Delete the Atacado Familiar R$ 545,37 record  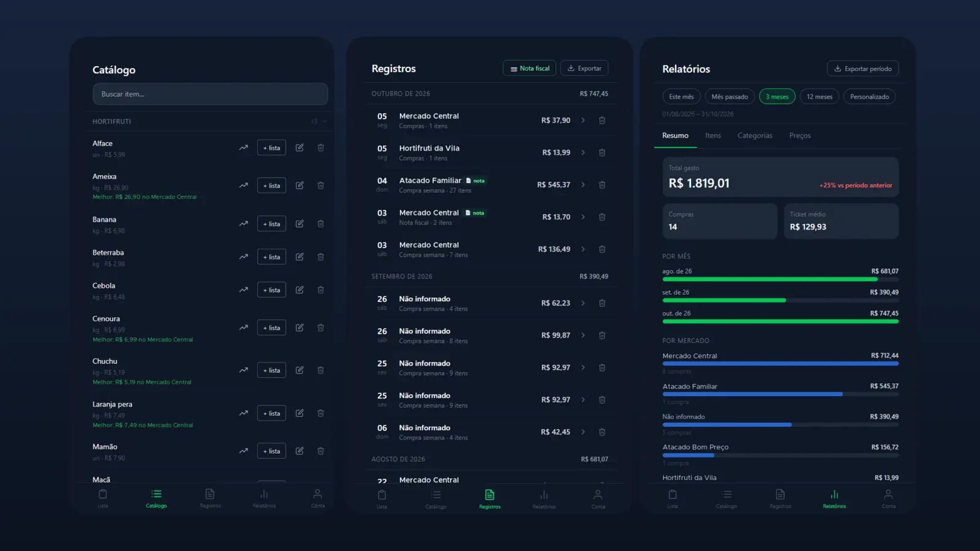[x=602, y=185]
